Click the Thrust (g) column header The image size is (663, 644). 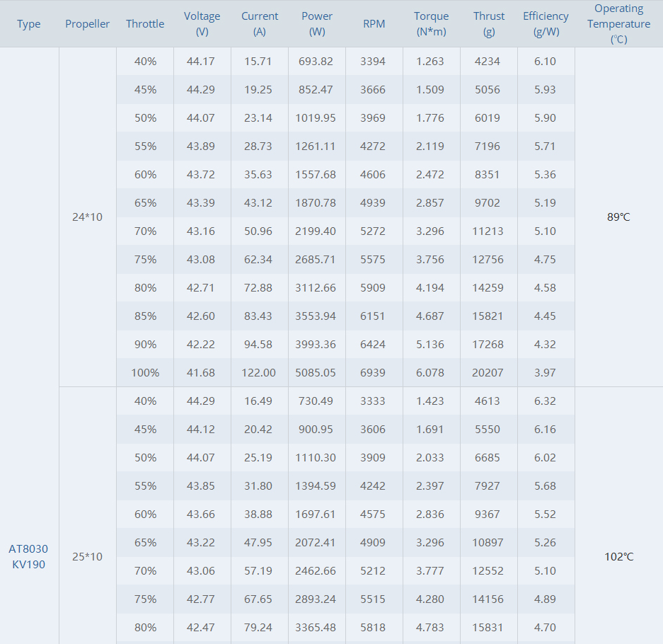[x=489, y=23]
